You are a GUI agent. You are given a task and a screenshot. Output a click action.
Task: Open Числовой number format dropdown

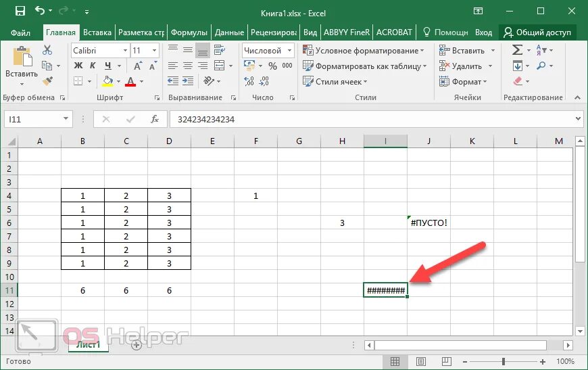[x=289, y=50]
